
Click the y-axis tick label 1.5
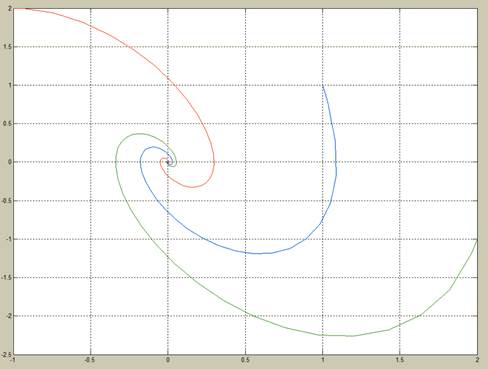coord(7,47)
